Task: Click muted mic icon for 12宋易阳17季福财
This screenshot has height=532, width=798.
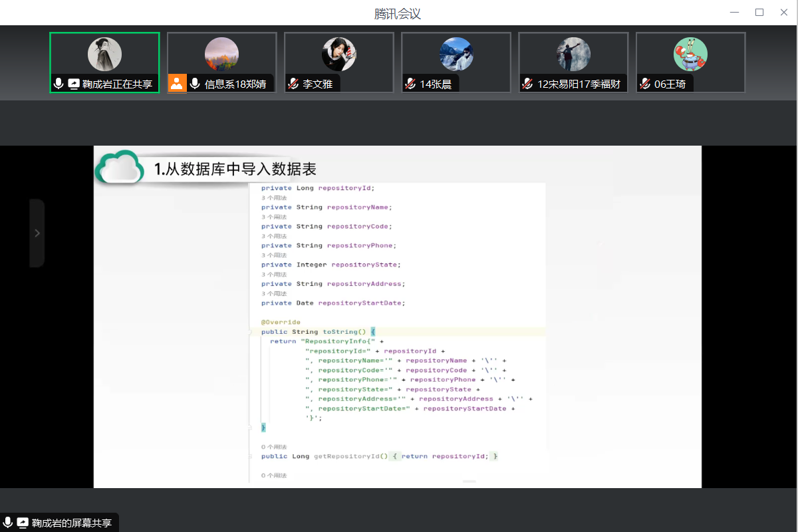Action: click(527, 84)
